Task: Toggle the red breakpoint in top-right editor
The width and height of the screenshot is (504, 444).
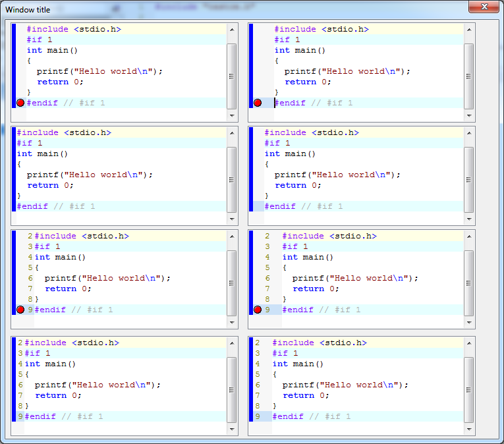Action: coord(258,103)
